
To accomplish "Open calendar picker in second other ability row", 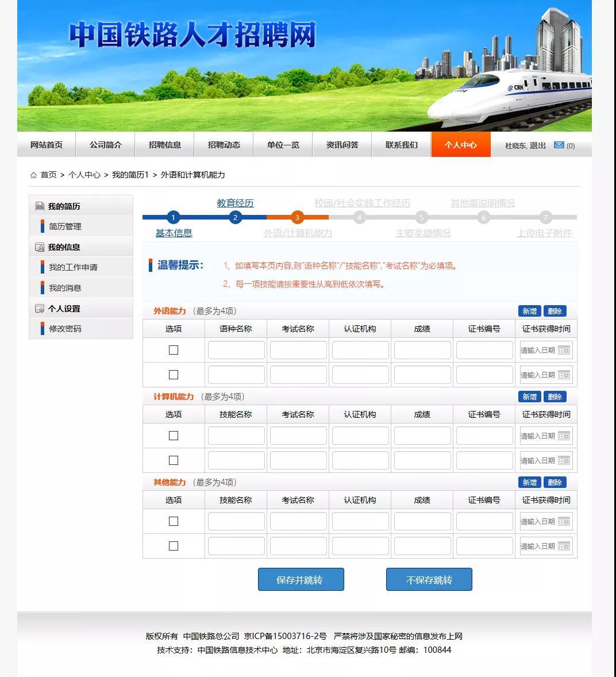I will [x=564, y=546].
